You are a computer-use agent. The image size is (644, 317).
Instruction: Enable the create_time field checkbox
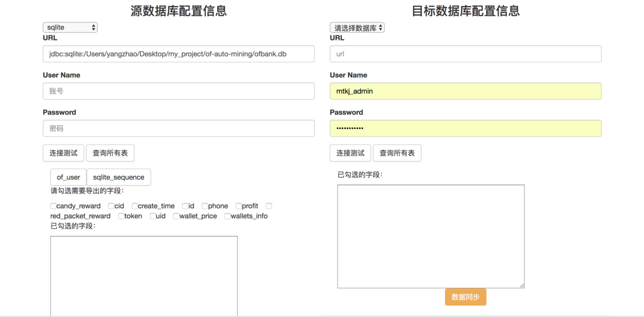[135, 206]
